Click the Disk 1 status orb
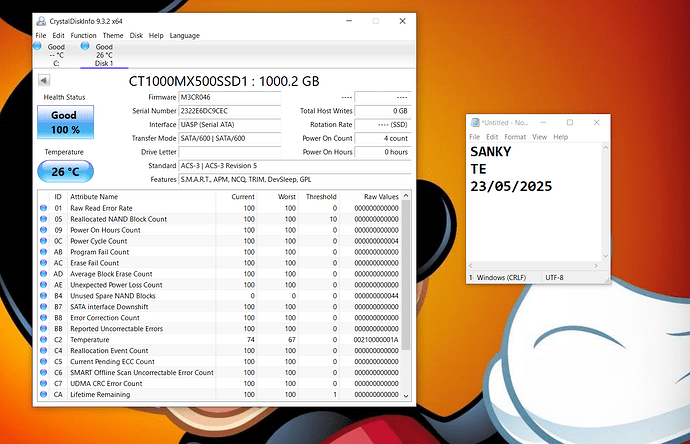 [84, 46]
